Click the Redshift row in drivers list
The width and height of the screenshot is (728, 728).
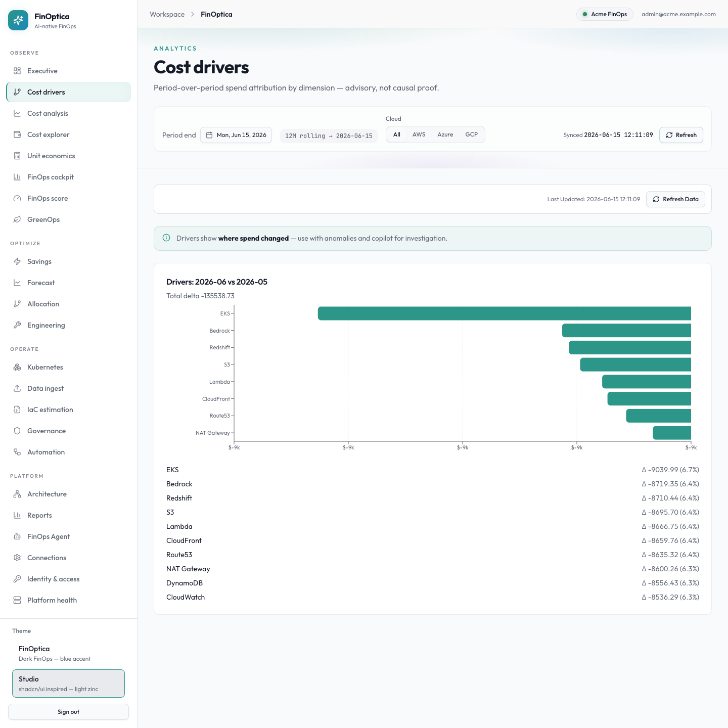(x=433, y=498)
